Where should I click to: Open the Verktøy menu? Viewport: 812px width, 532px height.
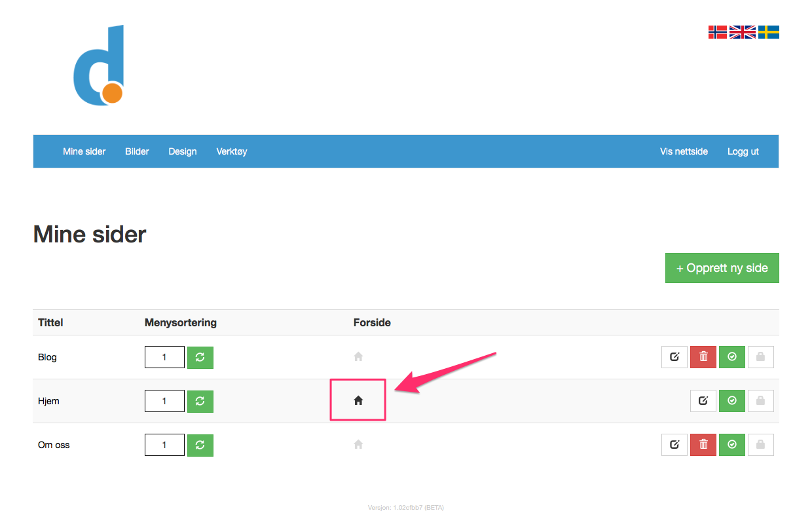pos(232,151)
